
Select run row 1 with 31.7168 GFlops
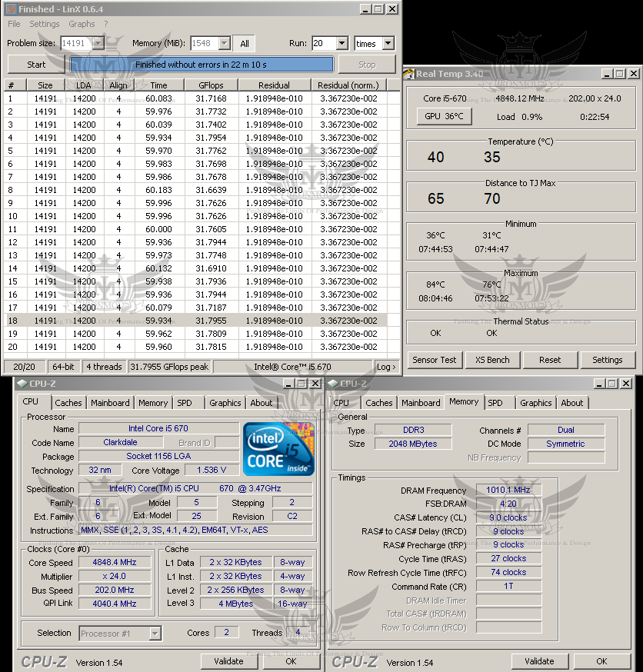[x=197, y=98]
